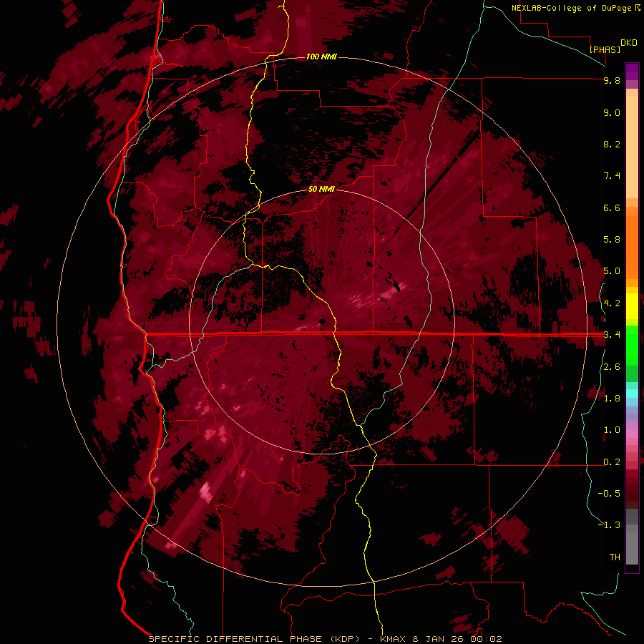644x644 pixels.
Task: Click the 3.4 value on color scale
Action: (x=612, y=335)
